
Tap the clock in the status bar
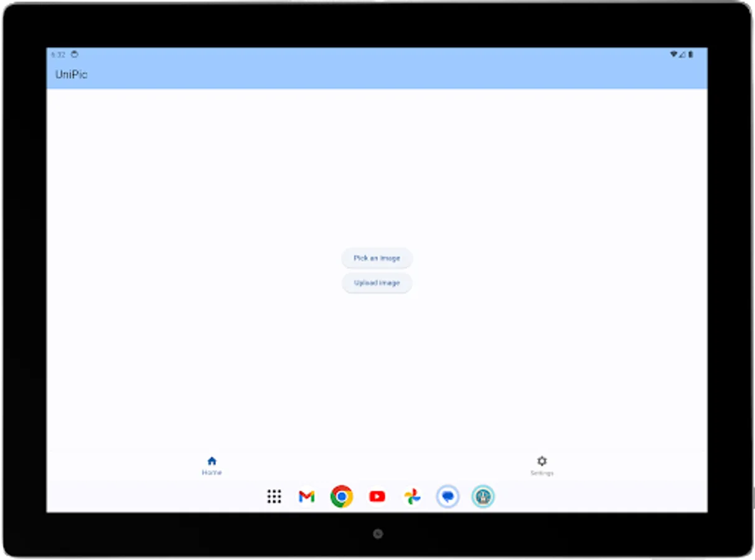[x=58, y=55]
